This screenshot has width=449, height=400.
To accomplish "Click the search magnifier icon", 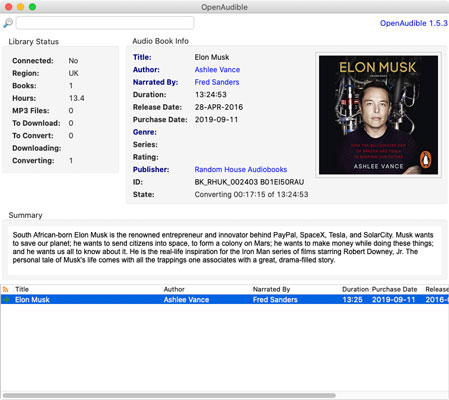I will [x=8, y=23].
